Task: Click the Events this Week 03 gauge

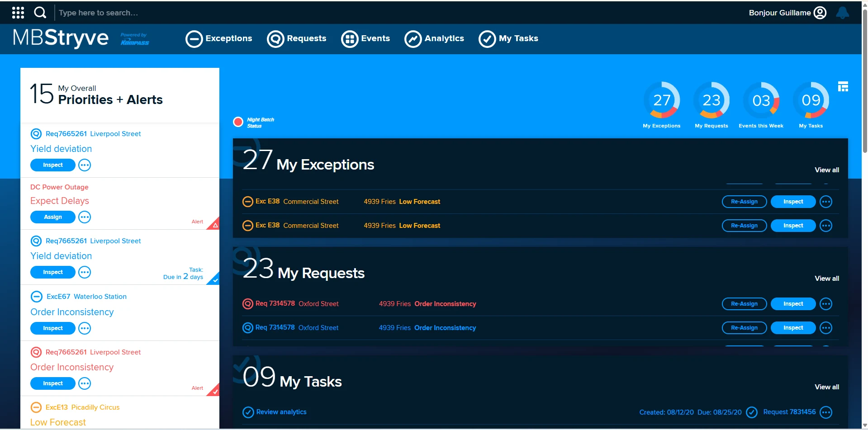Action: [761, 100]
